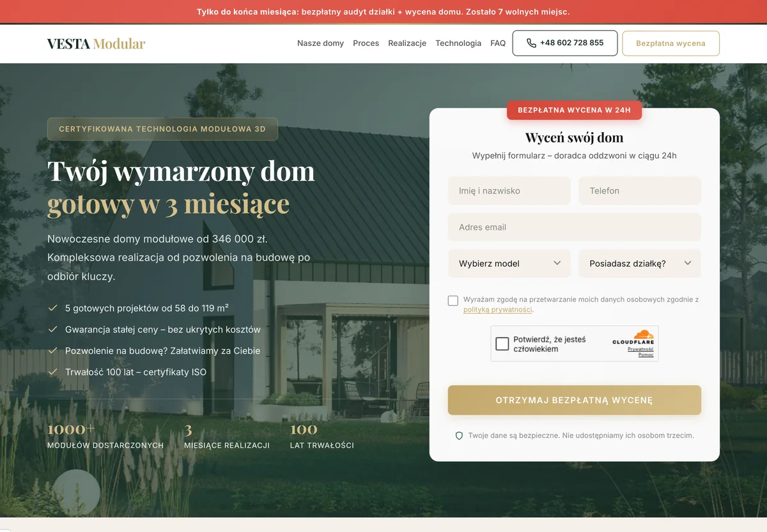
Task: Tick the data processing consent checkbox
Action: click(x=453, y=300)
